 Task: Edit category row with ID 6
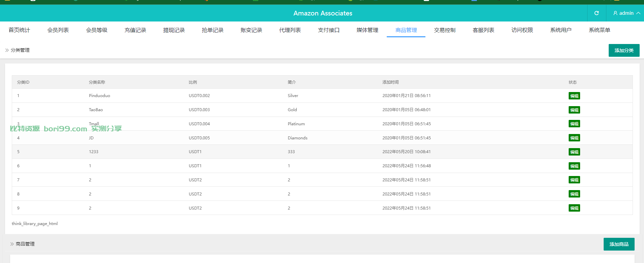pos(574,166)
